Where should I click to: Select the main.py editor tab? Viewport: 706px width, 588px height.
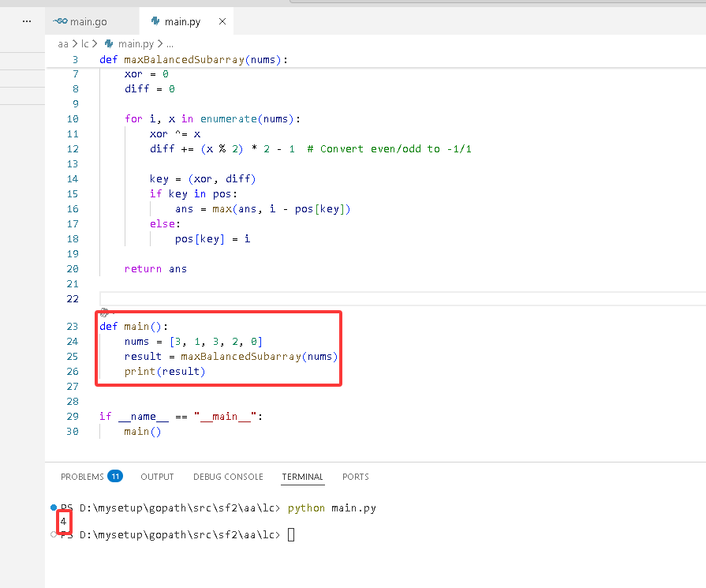click(186, 21)
